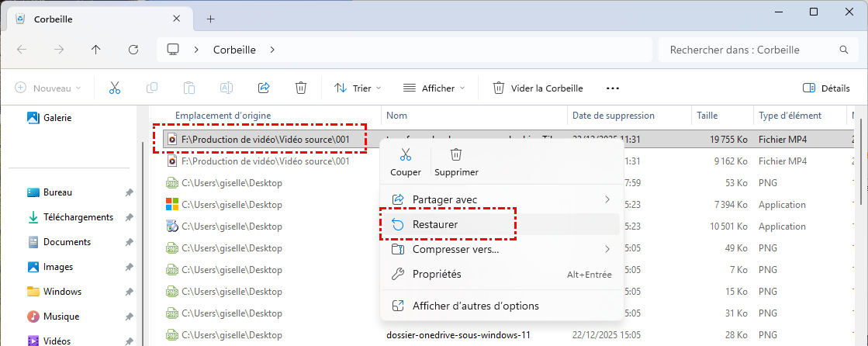Expand the Afficher view dropdown
Screen dimensions: 868x346
434,88
